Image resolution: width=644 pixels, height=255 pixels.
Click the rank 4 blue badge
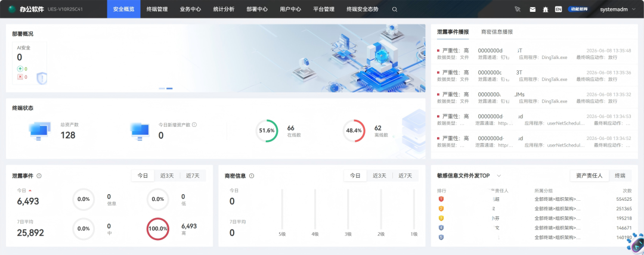[441, 228]
